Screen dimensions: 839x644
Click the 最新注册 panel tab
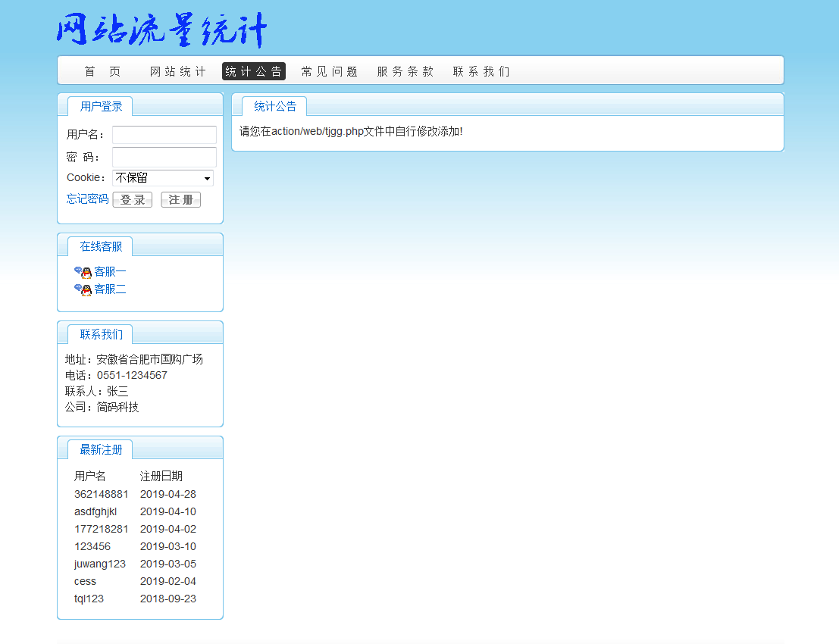click(x=101, y=449)
